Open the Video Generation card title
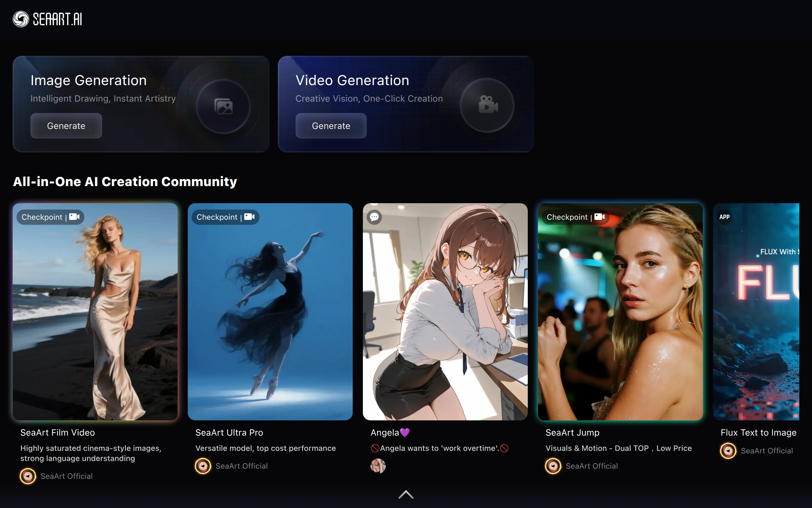Viewport: 812px width, 508px height. click(x=352, y=80)
